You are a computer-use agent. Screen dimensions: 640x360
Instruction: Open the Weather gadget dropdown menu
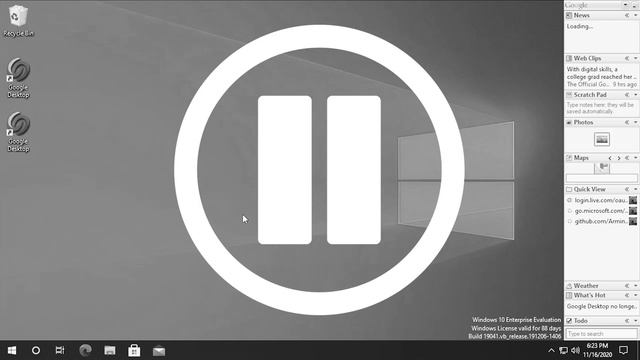[636, 286]
